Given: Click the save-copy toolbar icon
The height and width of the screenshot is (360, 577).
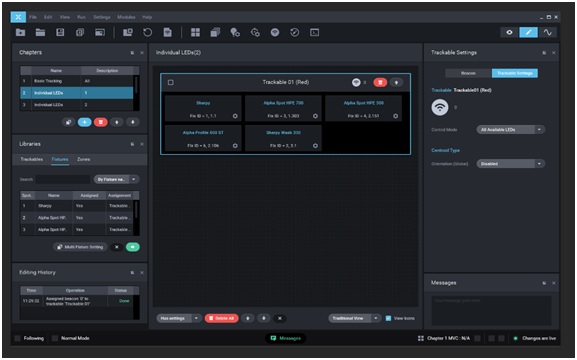Looking at the screenshot, I should (x=80, y=32).
